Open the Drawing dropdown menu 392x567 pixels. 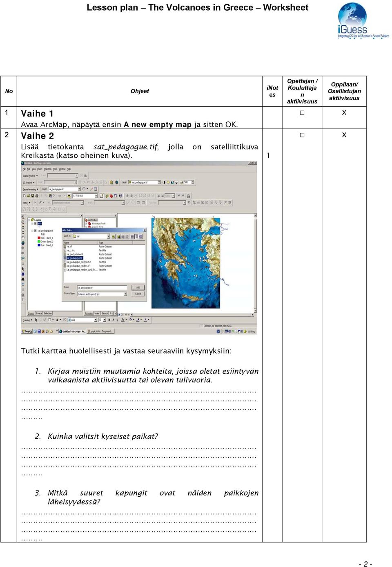click(27, 320)
